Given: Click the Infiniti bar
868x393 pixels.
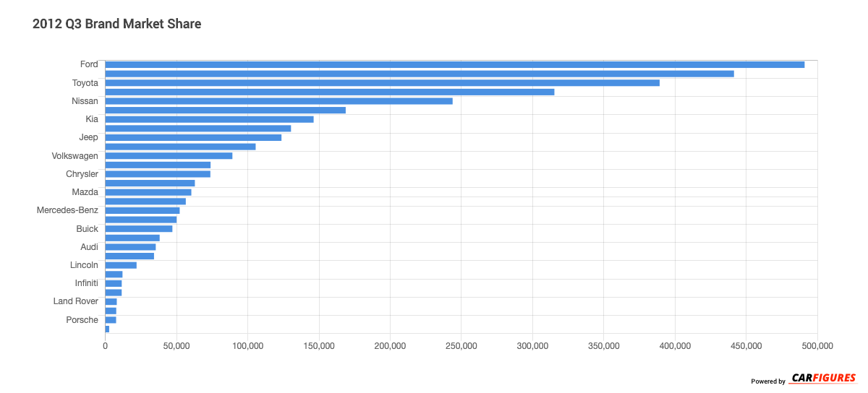Looking at the screenshot, I should click(x=114, y=283).
